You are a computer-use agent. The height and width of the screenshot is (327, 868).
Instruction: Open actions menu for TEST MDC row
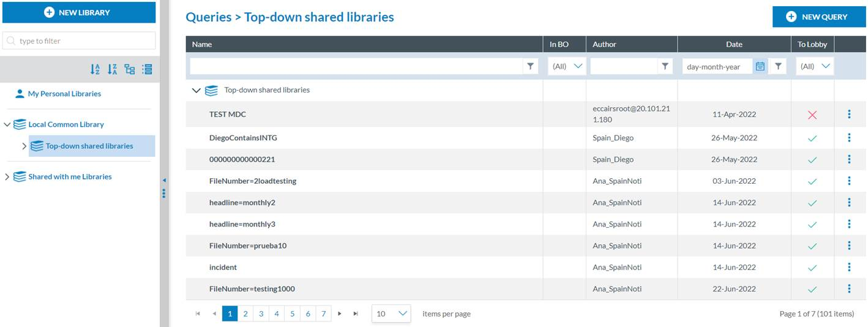coord(849,114)
